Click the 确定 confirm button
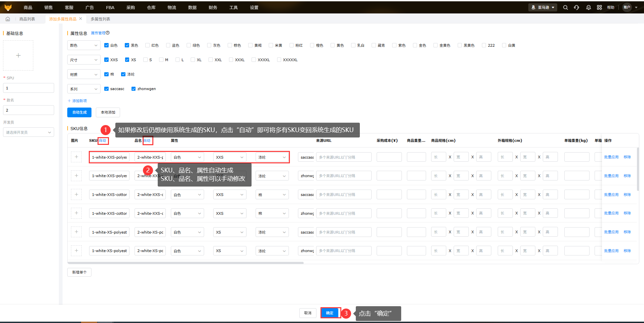Image resolution: width=644 pixels, height=323 pixels. pos(330,313)
